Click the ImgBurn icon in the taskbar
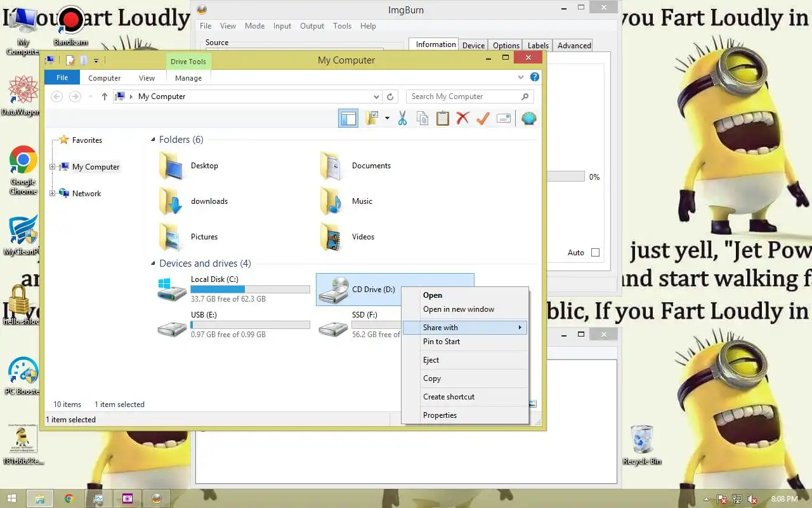 click(157, 498)
